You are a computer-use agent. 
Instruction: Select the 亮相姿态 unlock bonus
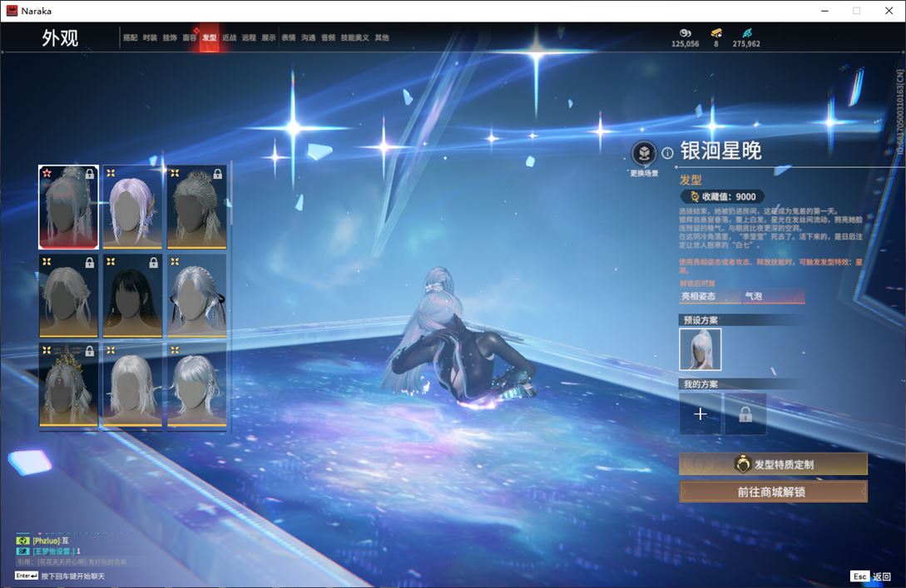pyautogui.click(x=710, y=296)
